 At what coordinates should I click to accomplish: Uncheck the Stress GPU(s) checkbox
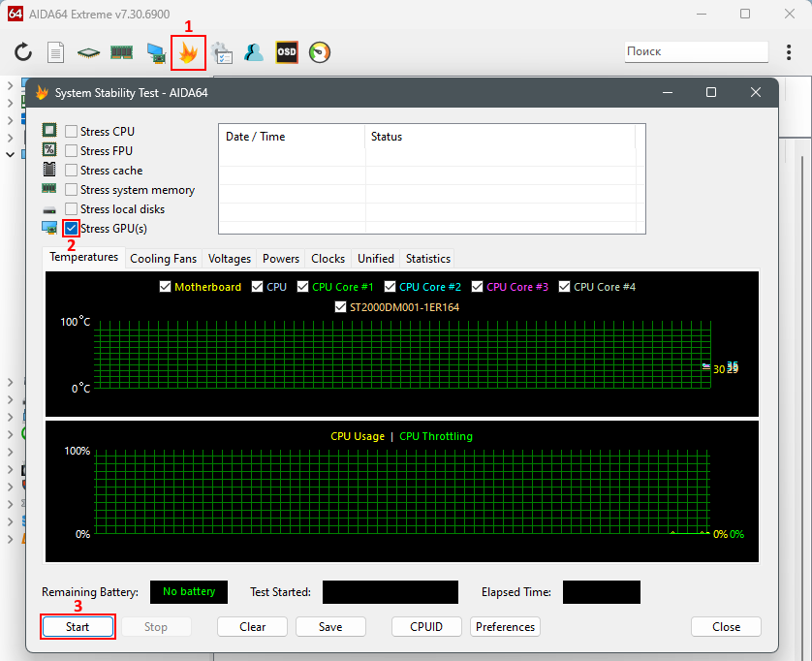(x=71, y=229)
